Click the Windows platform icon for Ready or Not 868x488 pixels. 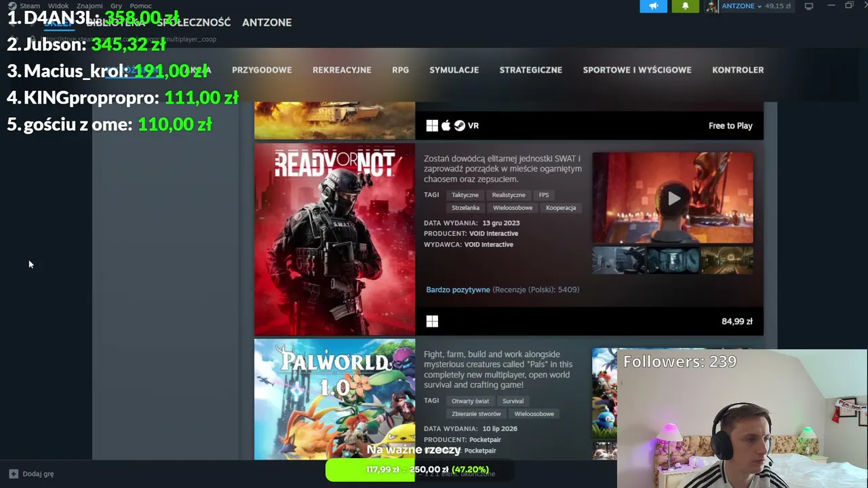(432, 321)
